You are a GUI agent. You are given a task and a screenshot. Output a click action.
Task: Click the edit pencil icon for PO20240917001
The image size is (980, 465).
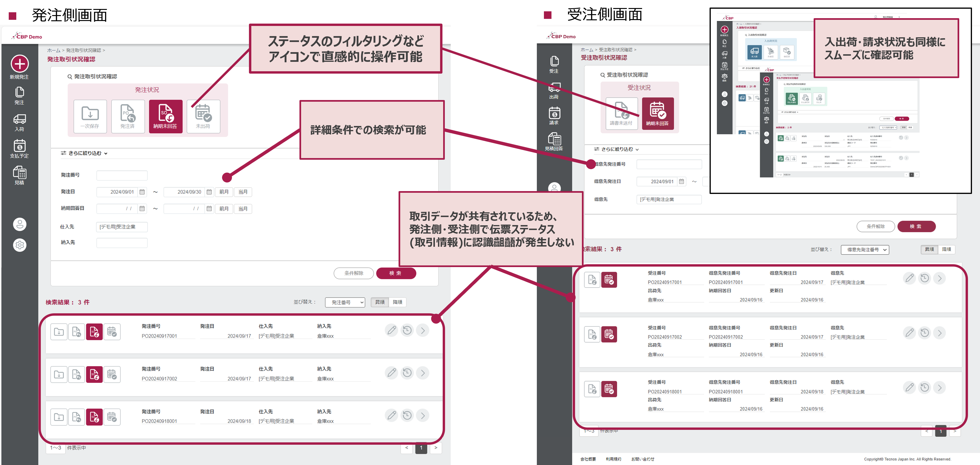(x=391, y=330)
